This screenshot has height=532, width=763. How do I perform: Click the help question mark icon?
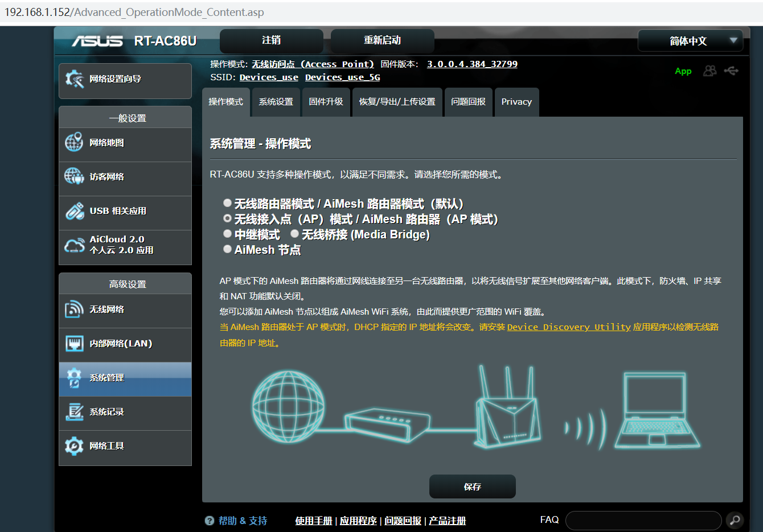pyautogui.click(x=210, y=521)
